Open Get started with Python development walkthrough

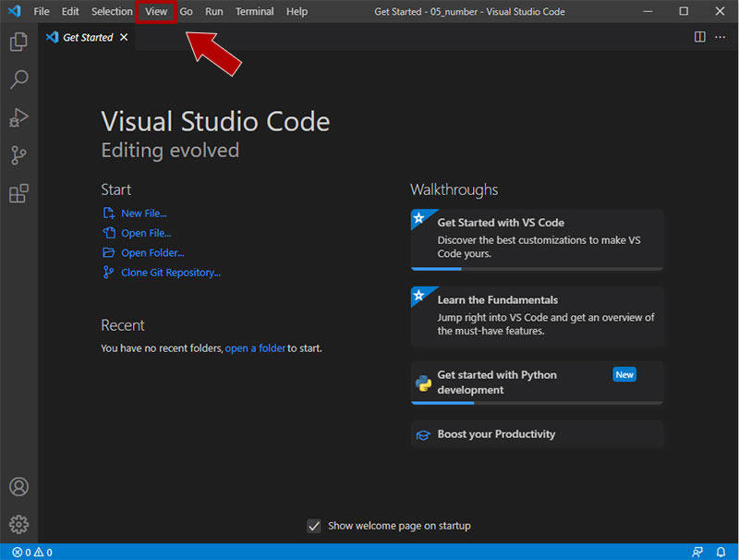537,383
